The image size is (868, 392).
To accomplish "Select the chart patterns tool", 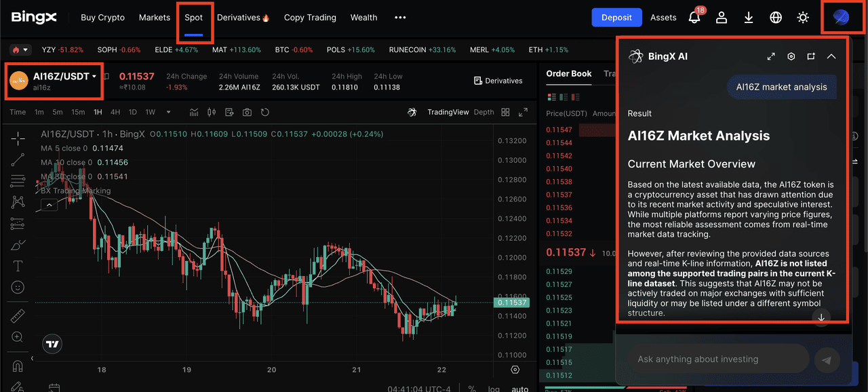I will 18,202.
